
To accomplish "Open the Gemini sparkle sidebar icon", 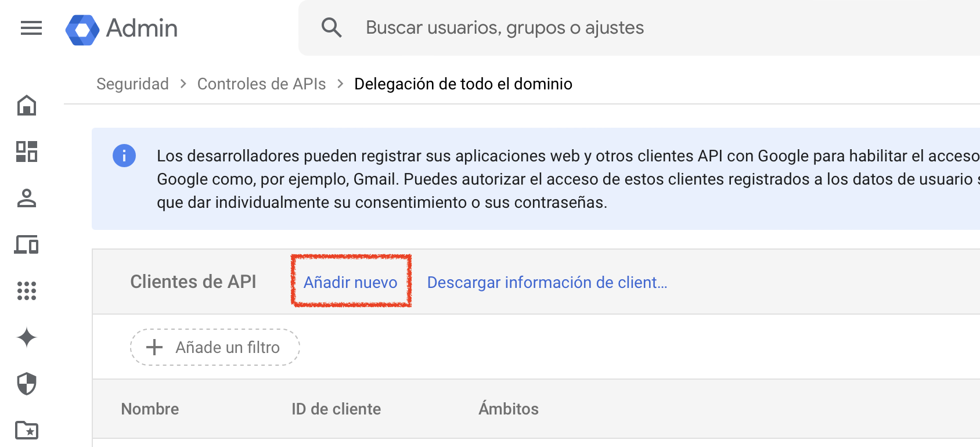I will (27, 337).
